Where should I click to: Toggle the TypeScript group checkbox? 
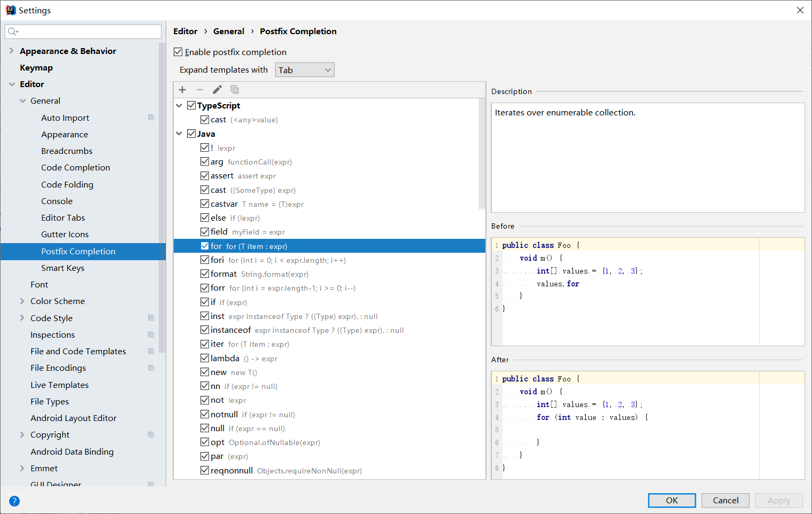point(191,105)
